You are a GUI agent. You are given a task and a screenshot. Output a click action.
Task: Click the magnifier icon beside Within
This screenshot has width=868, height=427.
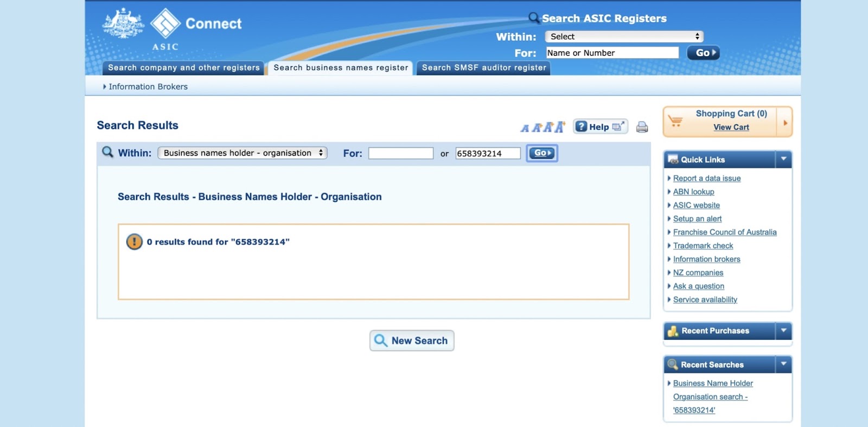(x=108, y=152)
